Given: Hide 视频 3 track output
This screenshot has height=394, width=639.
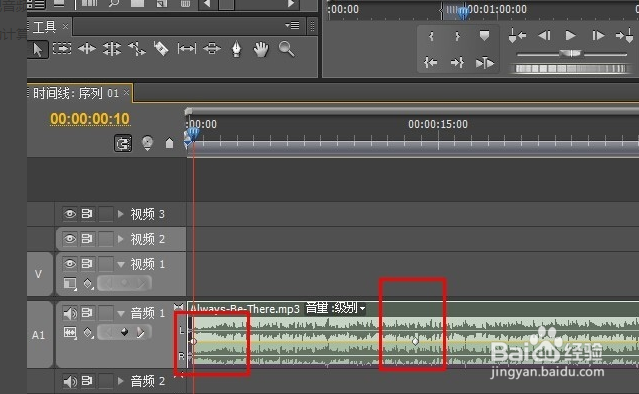Looking at the screenshot, I should 69,214.
